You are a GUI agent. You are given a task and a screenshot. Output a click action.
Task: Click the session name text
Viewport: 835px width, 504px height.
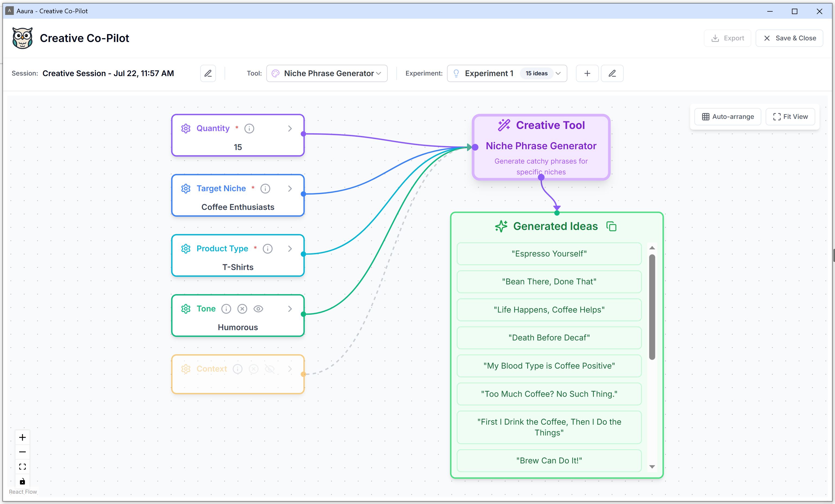108,73
